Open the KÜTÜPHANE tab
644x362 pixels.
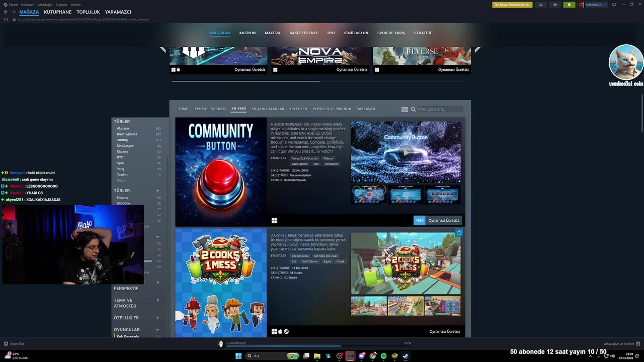pos(58,12)
